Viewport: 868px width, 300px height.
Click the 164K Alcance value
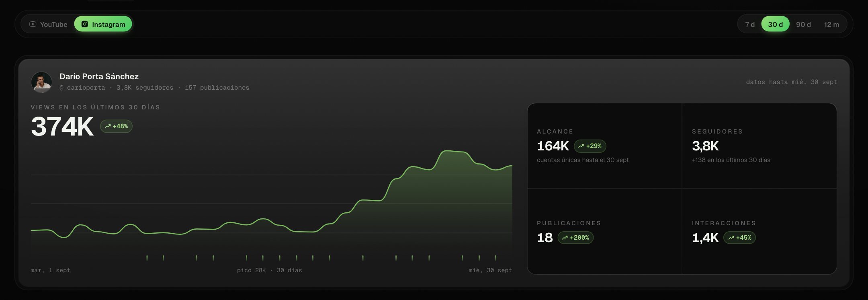[553, 146]
